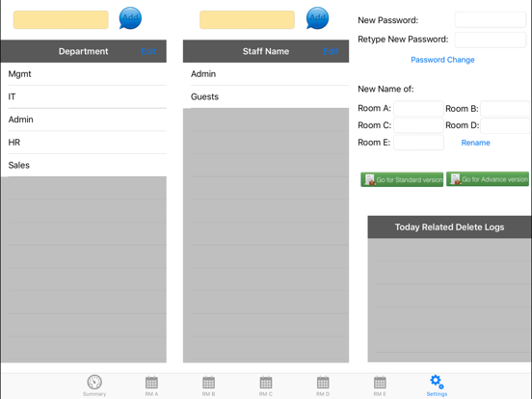Viewport: 532px width, 399px height.
Task: Click the Today Related Delete Logs header
Action: 449,227
